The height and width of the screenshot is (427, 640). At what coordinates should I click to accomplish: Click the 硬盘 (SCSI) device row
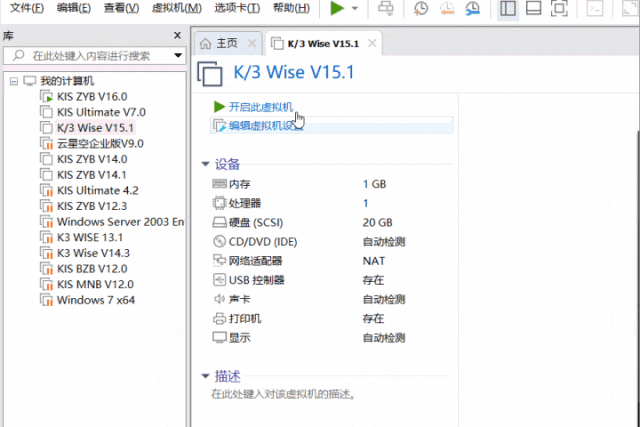pyautogui.click(x=331, y=222)
